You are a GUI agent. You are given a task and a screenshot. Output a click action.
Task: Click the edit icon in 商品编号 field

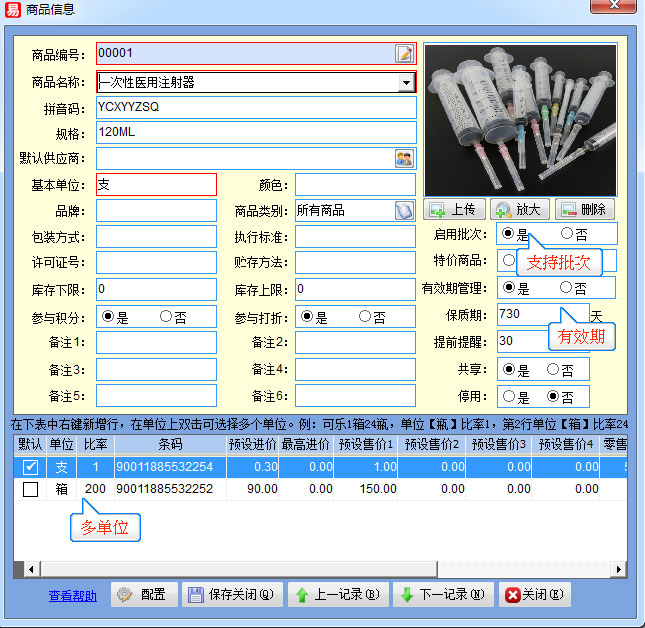404,54
